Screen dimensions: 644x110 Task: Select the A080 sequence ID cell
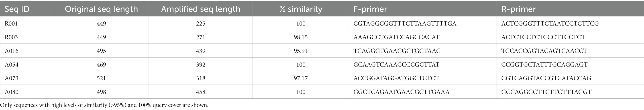(27, 92)
